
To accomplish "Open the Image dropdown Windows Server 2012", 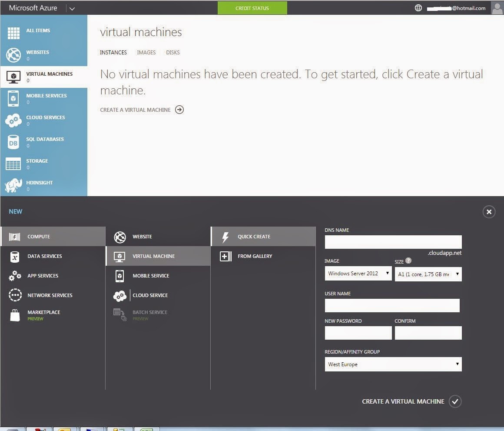I will [358, 274].
